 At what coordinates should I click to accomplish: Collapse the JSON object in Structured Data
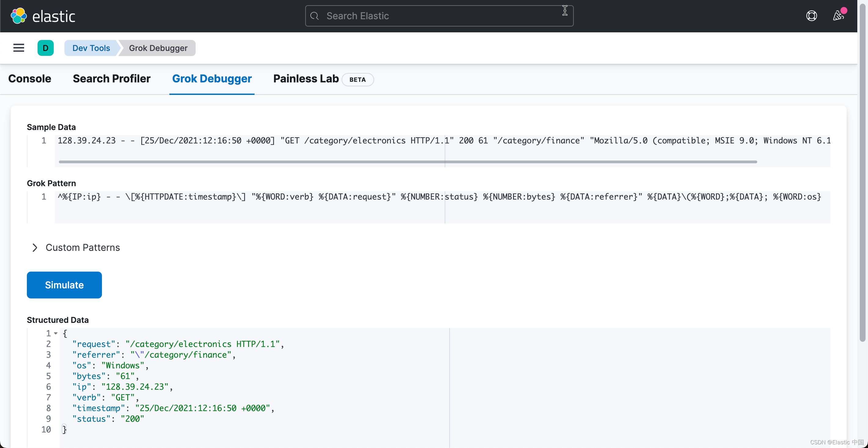(x=56, y=333)
